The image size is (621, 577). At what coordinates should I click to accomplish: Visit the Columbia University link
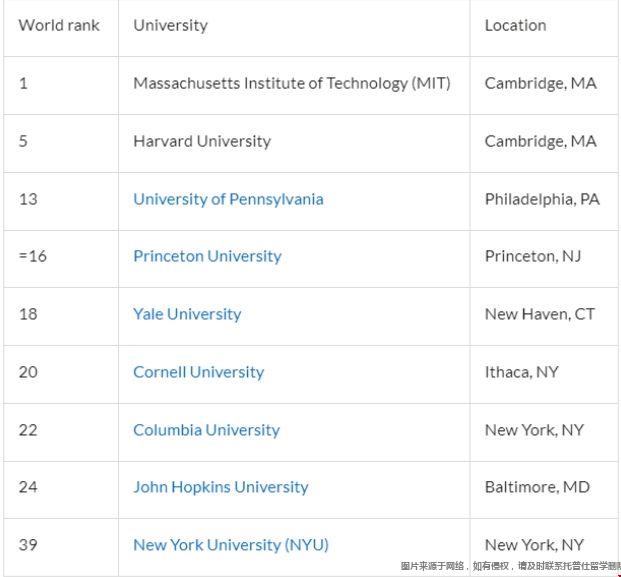tap(206, 430)
